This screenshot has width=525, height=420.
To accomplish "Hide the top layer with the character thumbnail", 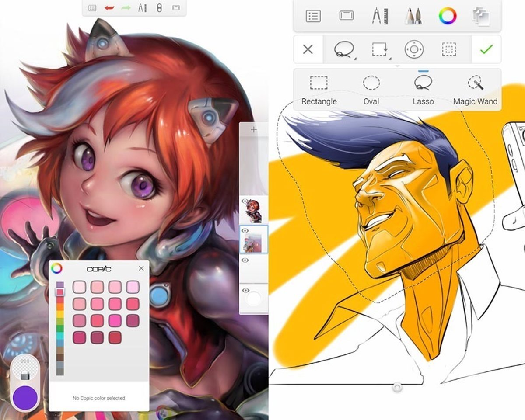I will click(245, 201).
